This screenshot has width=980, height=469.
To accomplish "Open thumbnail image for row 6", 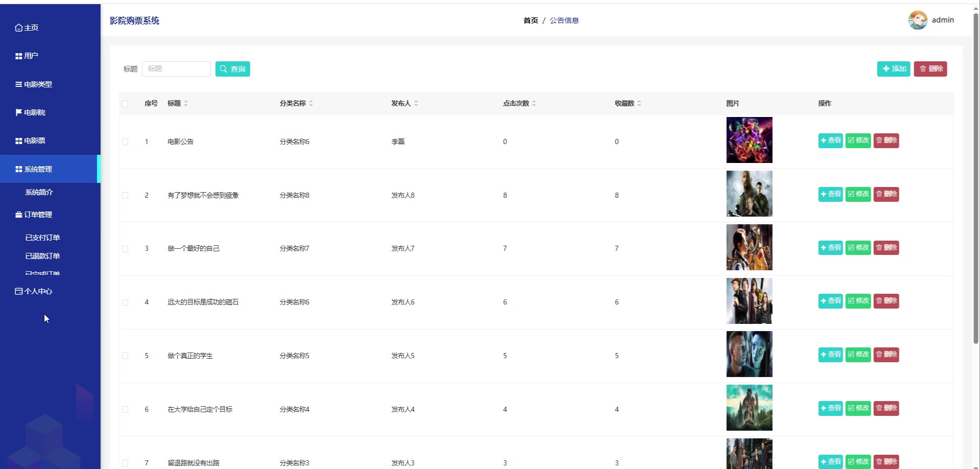I will point(749,408).
